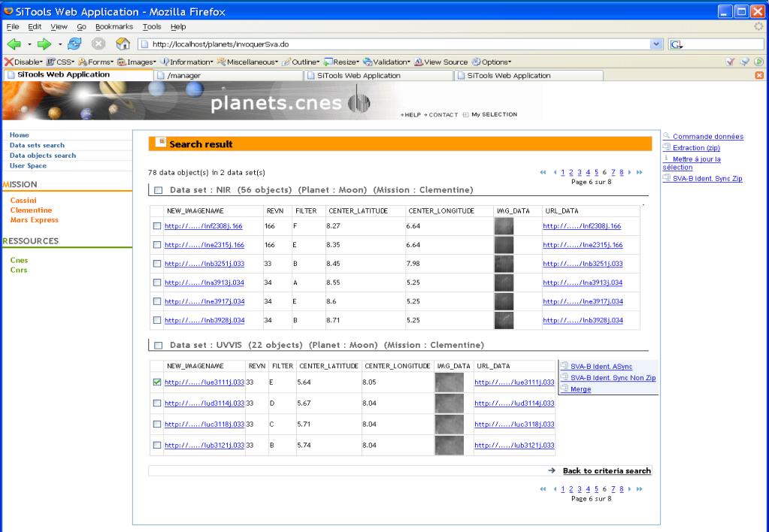Check the lnb3251j.033 row checkbox
Viewport: 769px width, 532px height.
pyautogui.click(x=157, y=264)
